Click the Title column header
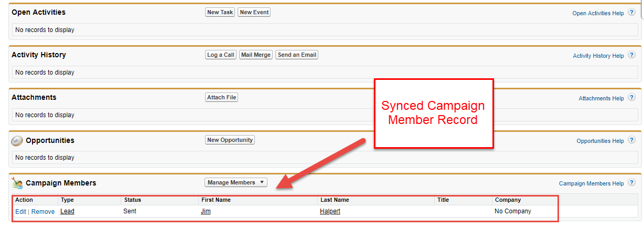 (443, 200)
